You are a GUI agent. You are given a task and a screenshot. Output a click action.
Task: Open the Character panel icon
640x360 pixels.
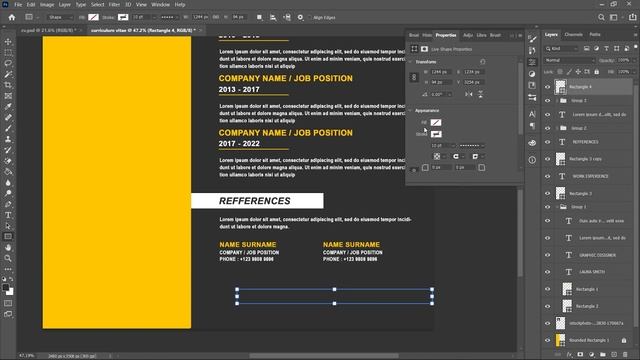coord(532,114)
